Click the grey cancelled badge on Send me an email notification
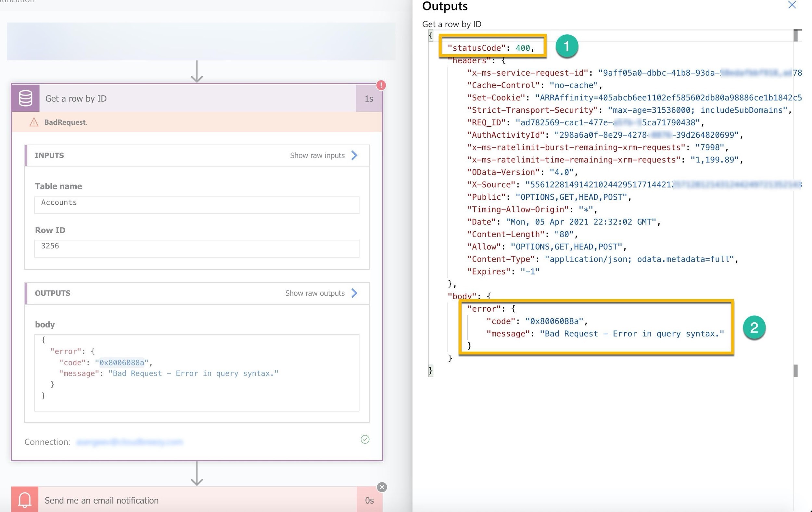 coord(382,487)
